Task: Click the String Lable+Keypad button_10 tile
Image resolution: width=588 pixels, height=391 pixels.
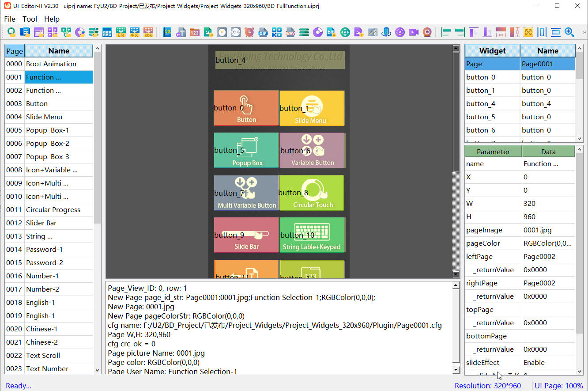Action: 312,235
